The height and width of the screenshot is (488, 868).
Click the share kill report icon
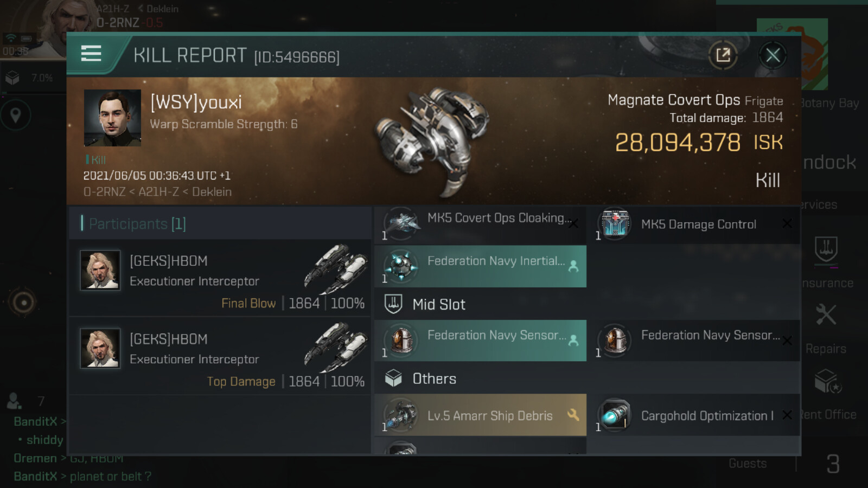(x=723, y=55)
